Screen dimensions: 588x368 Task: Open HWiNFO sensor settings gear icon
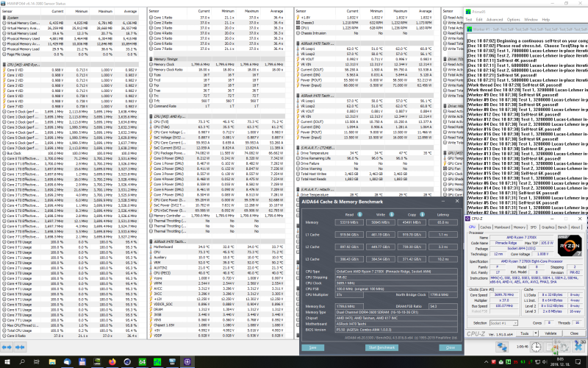564,347
